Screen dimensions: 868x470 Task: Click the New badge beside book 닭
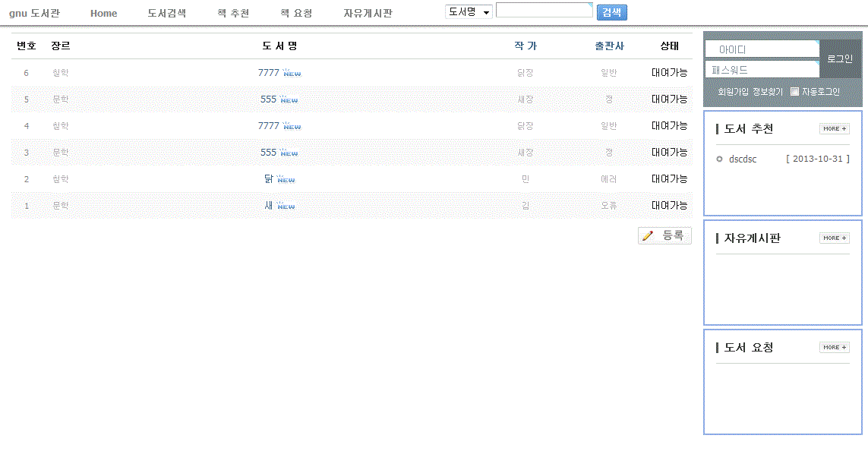point(286,179)
